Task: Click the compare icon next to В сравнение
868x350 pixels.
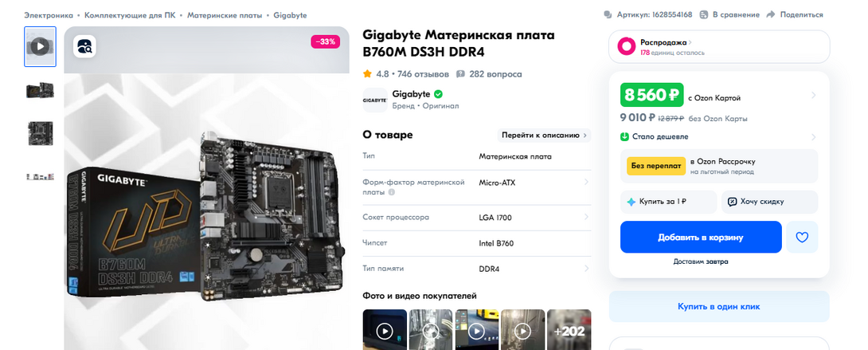Action: [704, 15]
